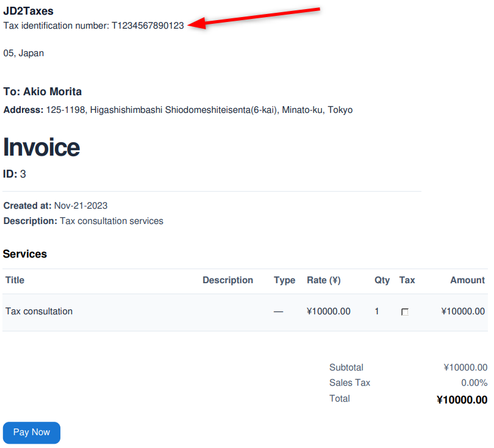Click the dash in the Type column
Screen dimensions: 494x448
[278, 311]
